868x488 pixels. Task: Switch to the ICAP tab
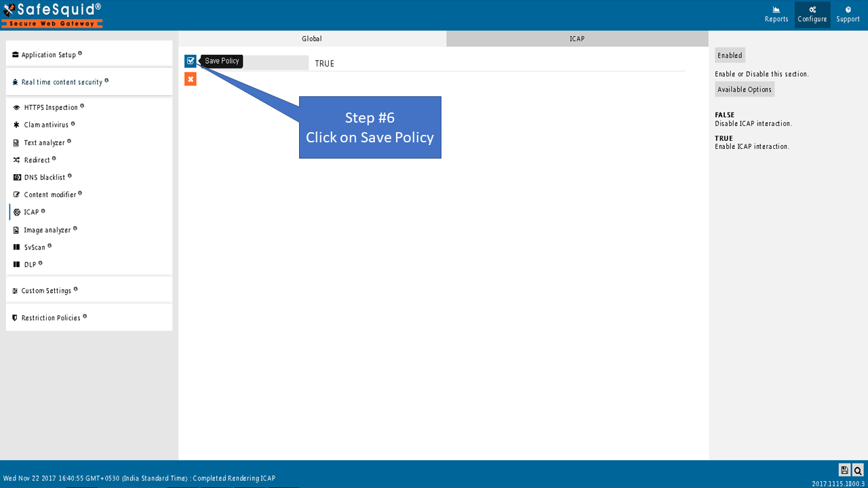pyautogui.click(x=577, y=39)
